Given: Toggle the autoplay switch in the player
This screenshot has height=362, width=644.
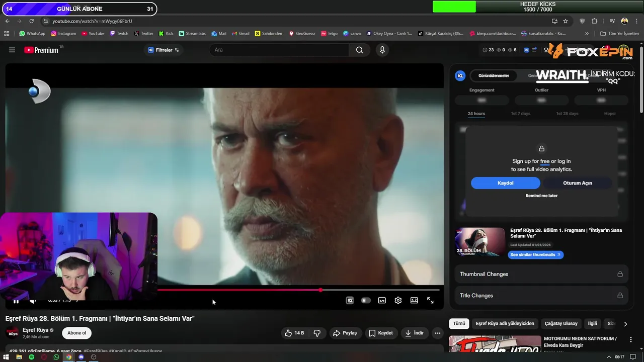Looking at the screenshot, I should pos(366,300).
